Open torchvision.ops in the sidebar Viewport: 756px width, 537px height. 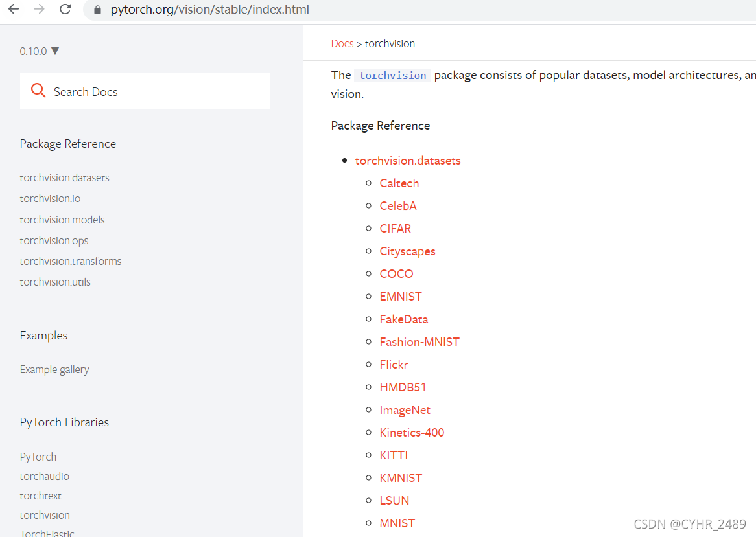pos(54,240)
